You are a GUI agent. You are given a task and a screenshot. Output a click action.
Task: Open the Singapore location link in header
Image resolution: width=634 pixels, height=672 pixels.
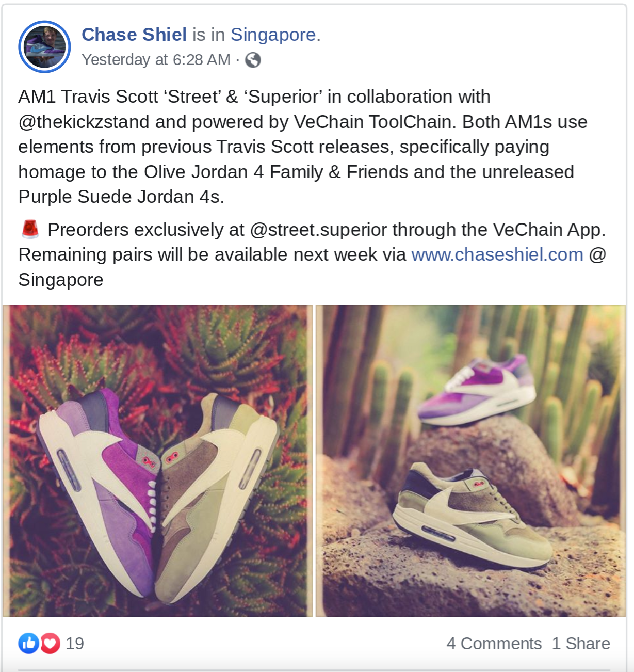click(x=273, y=35)
